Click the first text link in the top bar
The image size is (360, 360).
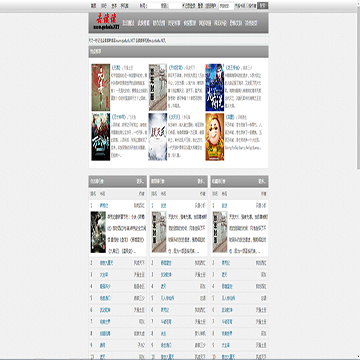click(94, 6)
